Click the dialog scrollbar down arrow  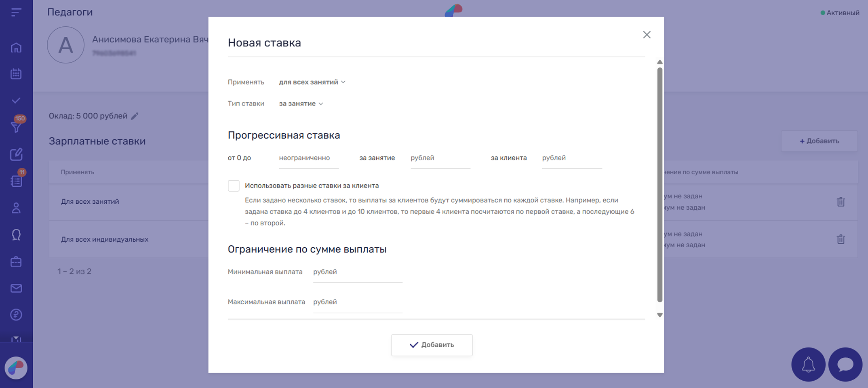pyautogui.click(x=659, y=315)
